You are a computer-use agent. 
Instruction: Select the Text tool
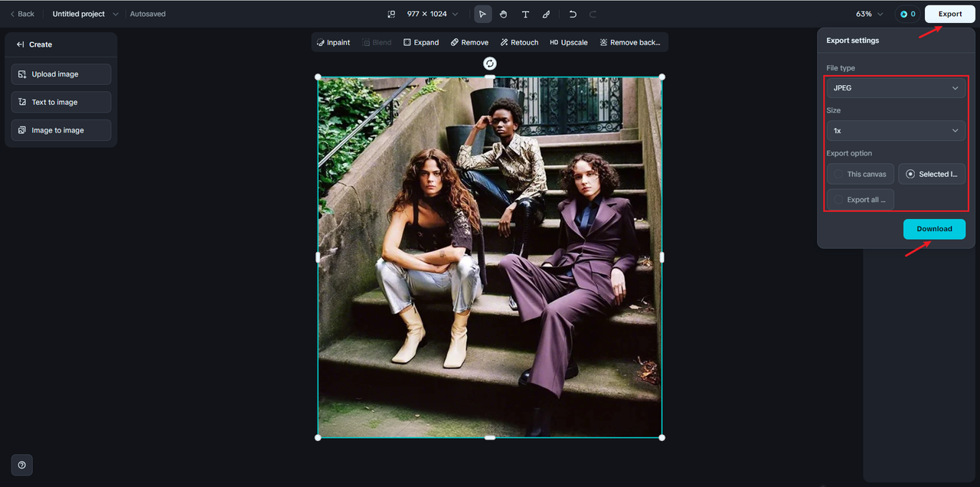pyautogui.click(x=525, y=14)
